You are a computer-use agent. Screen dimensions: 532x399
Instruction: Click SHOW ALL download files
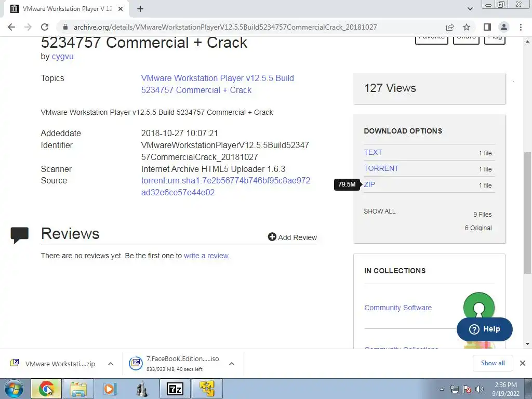tap(380, 211)
